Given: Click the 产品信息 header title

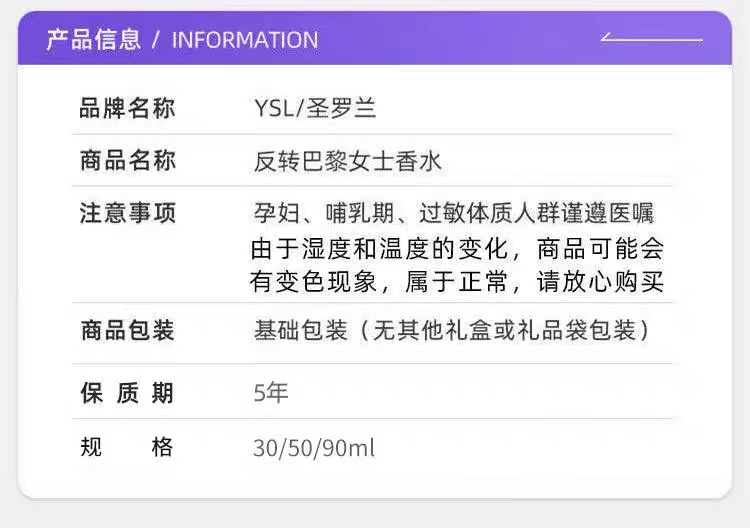Looking at the screenshot, I should pyautogui.click(x=93, y=40).
